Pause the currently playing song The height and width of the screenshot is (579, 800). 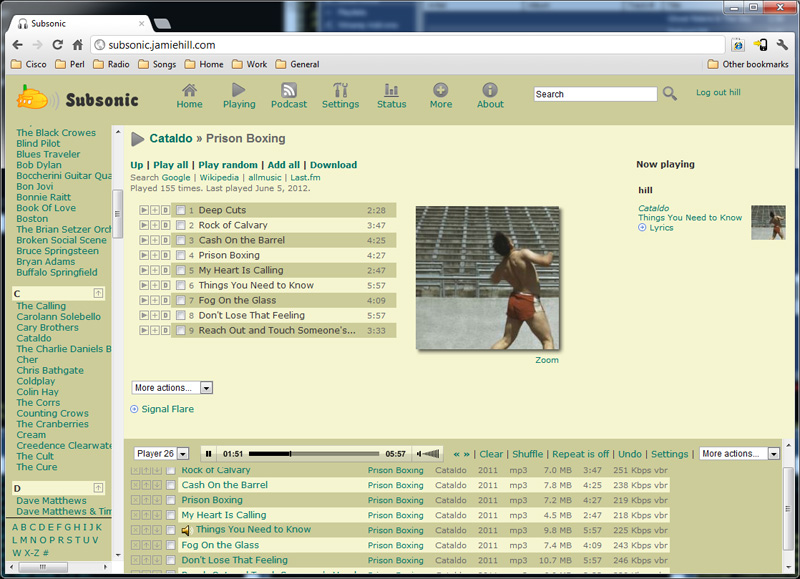tap(208, 454)
